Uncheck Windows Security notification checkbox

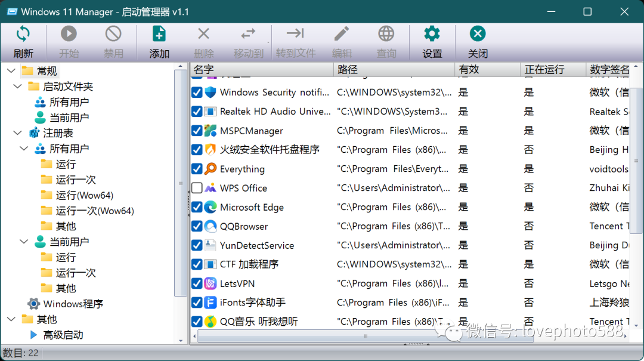[x=197, y=92]
